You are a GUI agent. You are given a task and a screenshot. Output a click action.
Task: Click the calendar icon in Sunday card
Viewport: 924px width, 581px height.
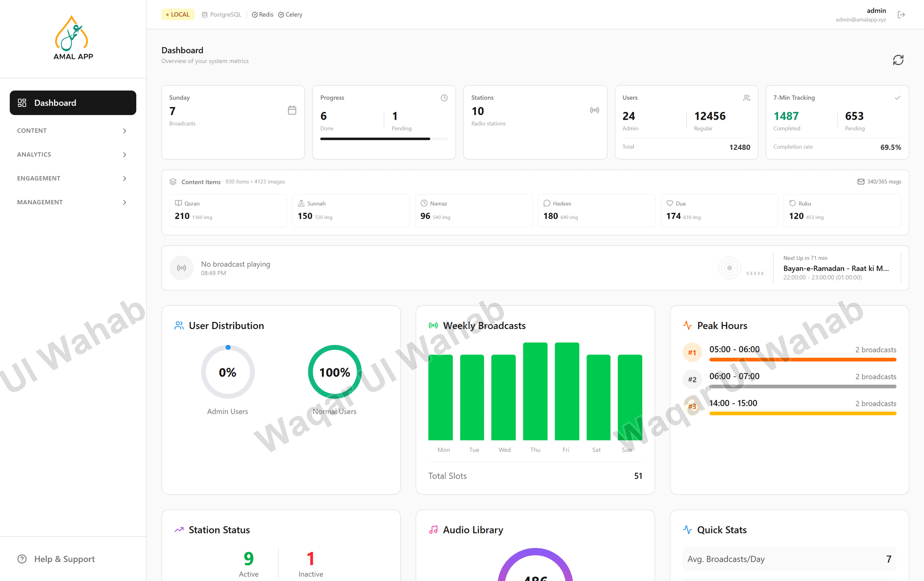(x=292, y=110)
